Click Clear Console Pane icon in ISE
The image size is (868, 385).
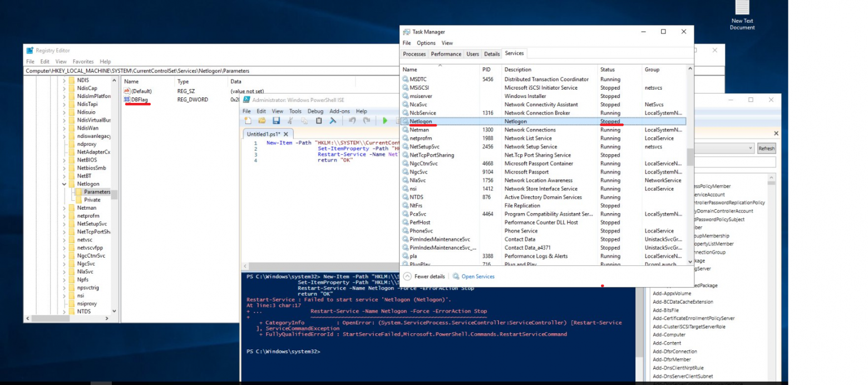(333, 120)
